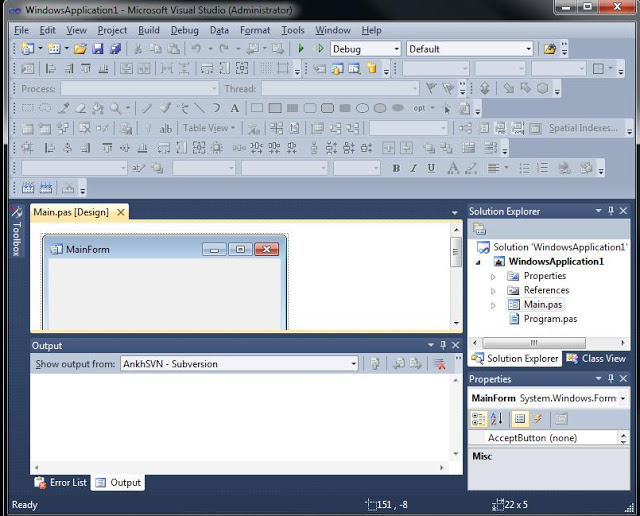Click the Open File folder icon
The image size is (640, 516).
[80, 49]
